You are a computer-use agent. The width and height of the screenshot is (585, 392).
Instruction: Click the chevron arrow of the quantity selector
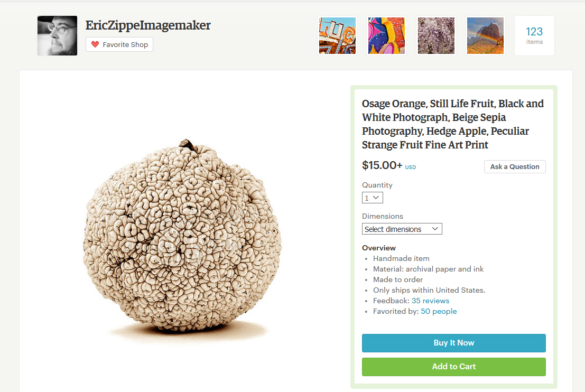click(376, 198)
